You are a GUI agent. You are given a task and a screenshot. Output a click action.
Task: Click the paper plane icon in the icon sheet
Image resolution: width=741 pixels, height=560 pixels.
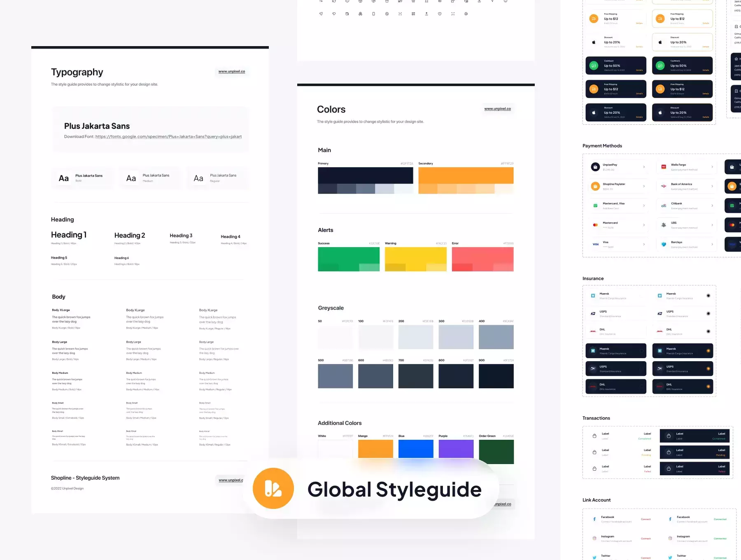click(321, 14)
